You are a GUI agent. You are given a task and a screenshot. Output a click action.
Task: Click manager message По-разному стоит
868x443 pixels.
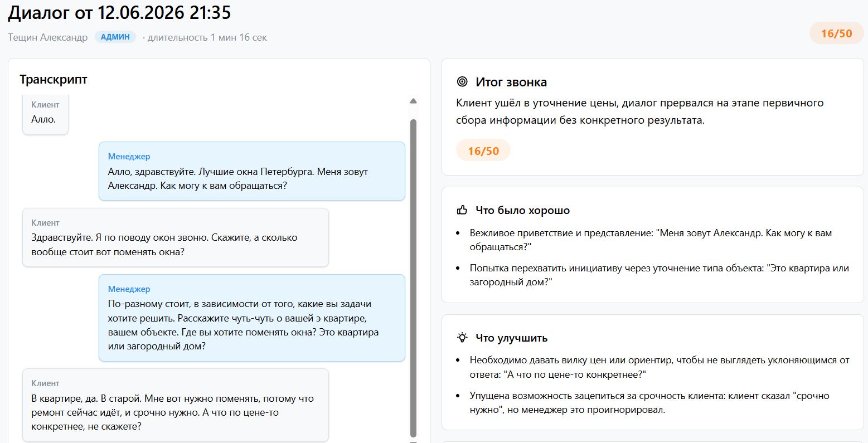252,318
